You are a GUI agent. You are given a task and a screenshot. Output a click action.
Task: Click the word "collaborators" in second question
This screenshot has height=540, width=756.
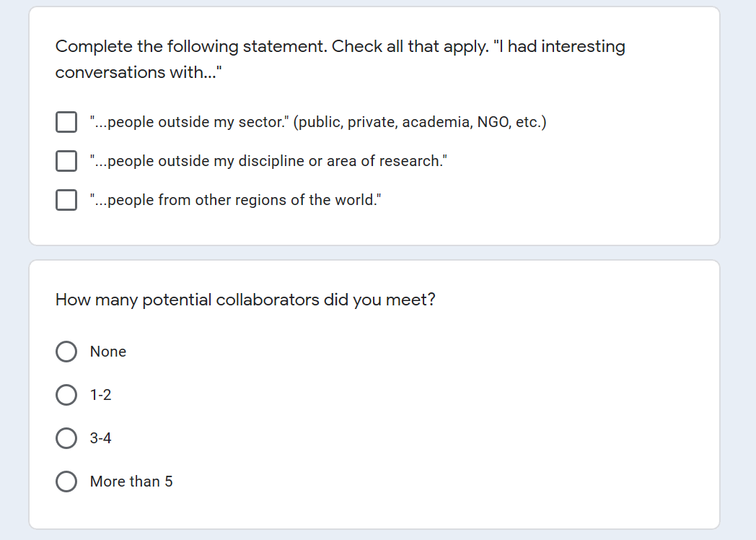click(x=267, y=300)
